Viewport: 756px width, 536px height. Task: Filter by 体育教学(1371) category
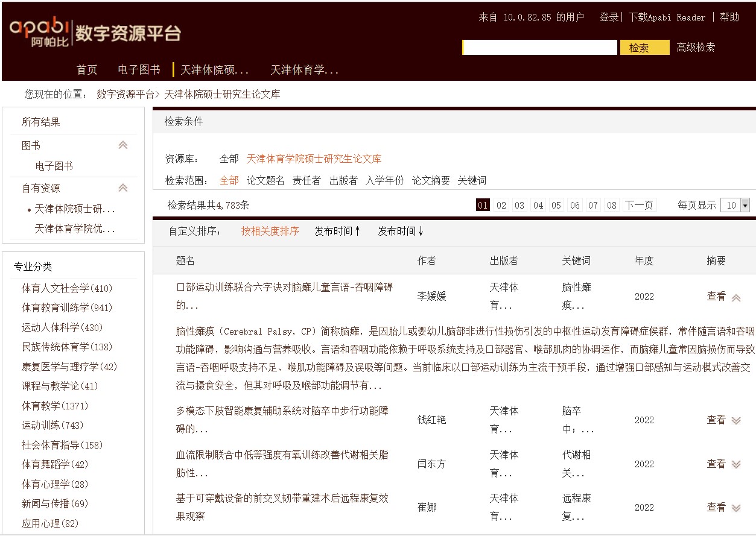[55, 406]
